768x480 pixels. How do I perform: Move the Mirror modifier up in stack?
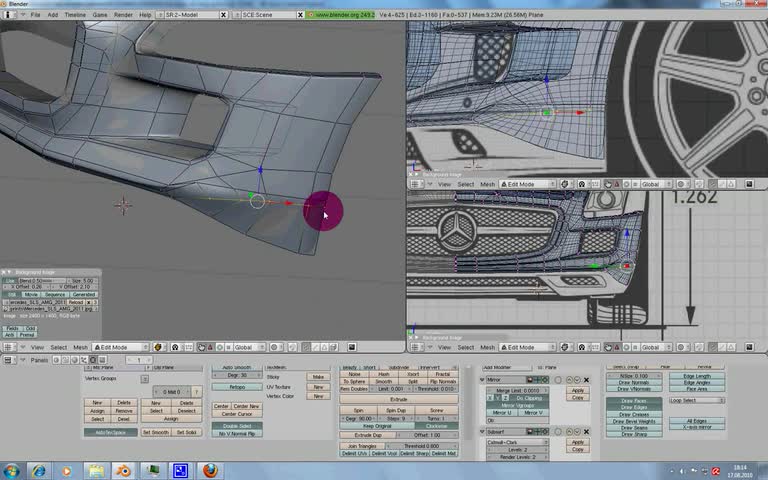pyautogui.click(x=567, y=380)
